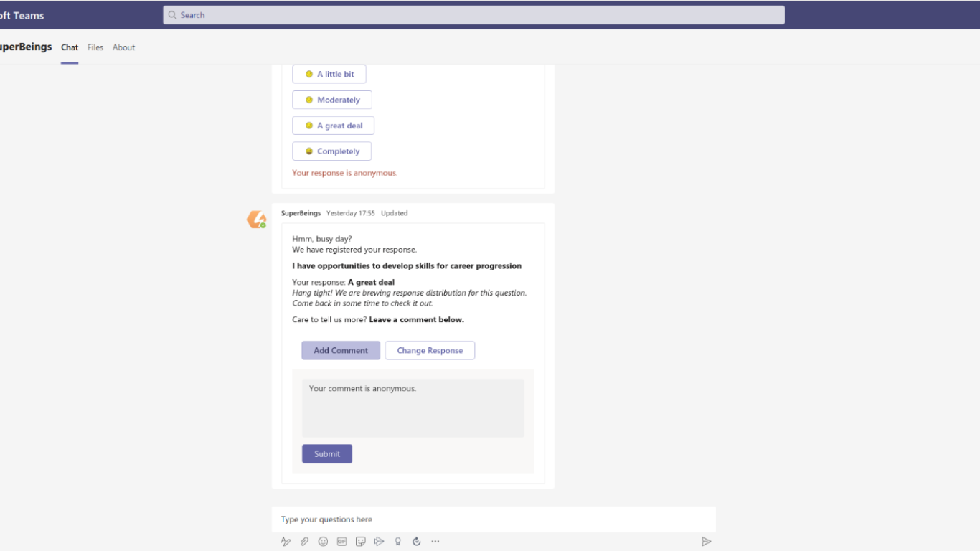Viewport: 980px width, 551px height.
Task: Open the sticker picker
Action: [x=360, y=542]
